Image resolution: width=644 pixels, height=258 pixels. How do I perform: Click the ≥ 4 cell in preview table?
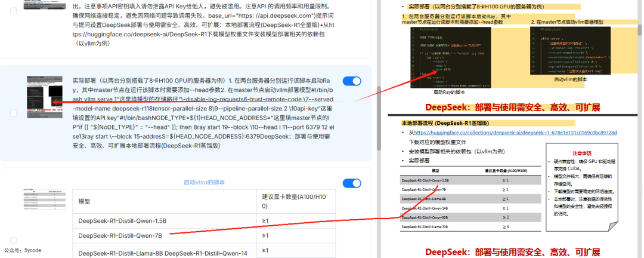tap(505, 227)
